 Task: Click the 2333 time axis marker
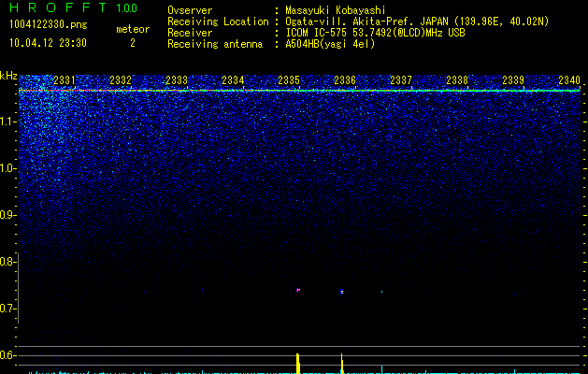tap(177, 79)
